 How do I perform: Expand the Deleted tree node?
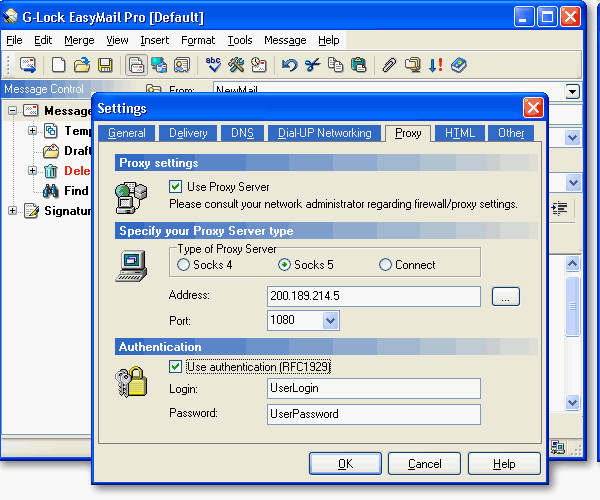click(x=32, y=171)
